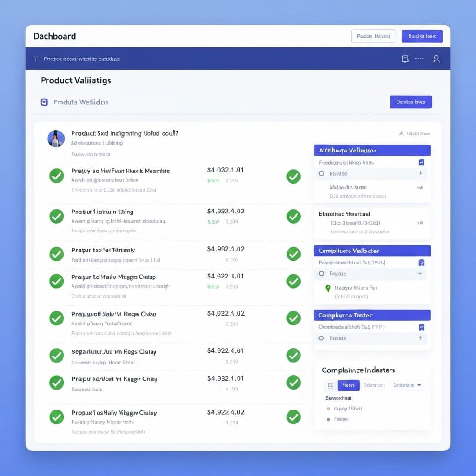Select the user profile icon in navigation bar

coord(436,59)
